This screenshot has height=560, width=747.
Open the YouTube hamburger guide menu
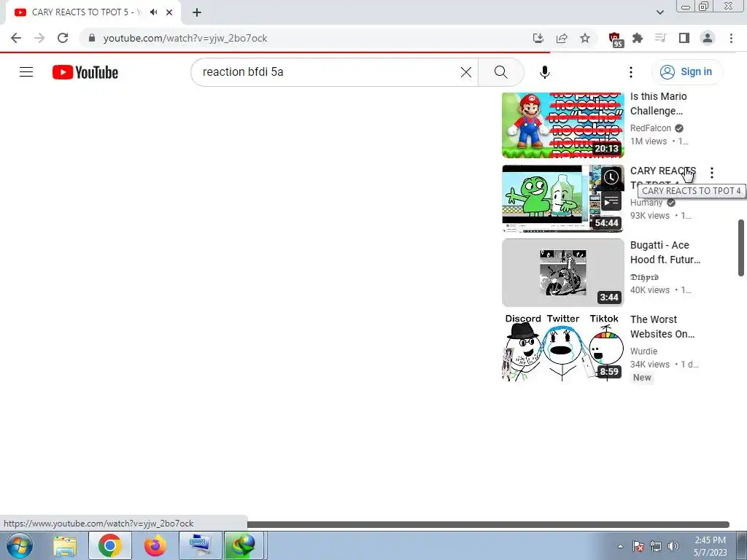pos(26,72)
